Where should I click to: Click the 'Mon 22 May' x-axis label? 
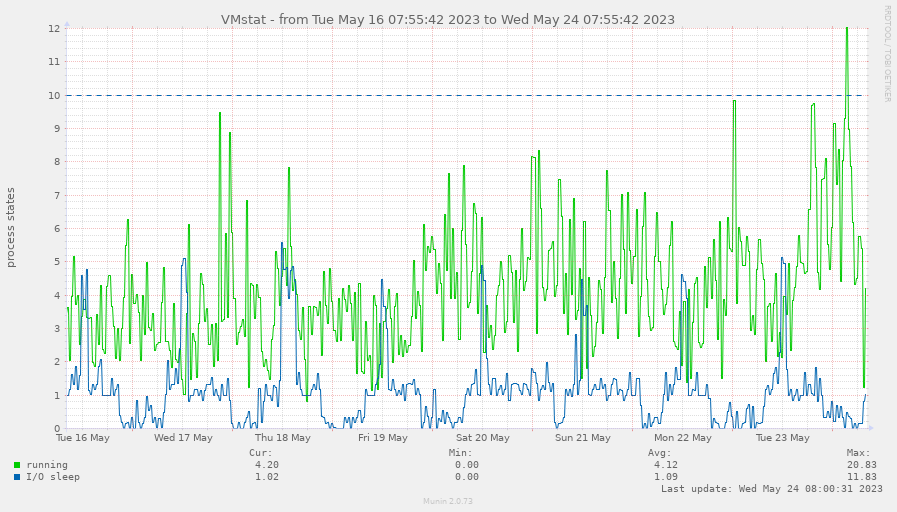[x=683, y=438]
